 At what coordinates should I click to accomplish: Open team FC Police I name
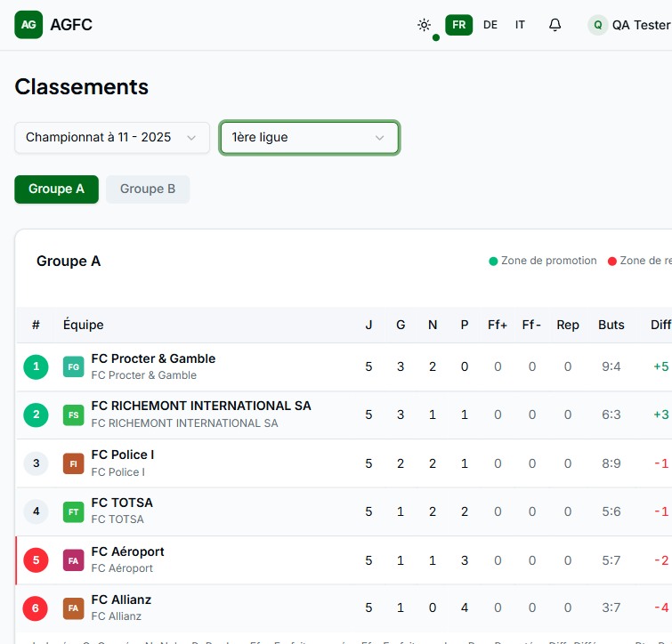point(123,455)
